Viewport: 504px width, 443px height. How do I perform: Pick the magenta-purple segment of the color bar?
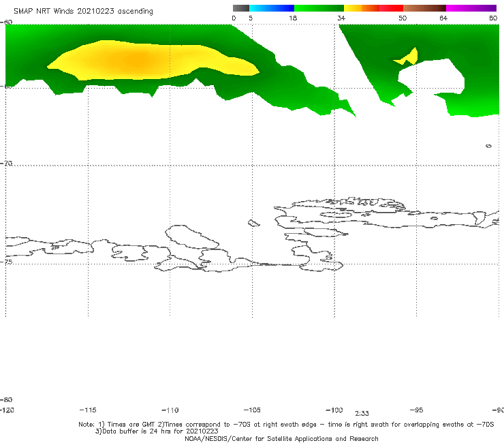pos(471,8)
